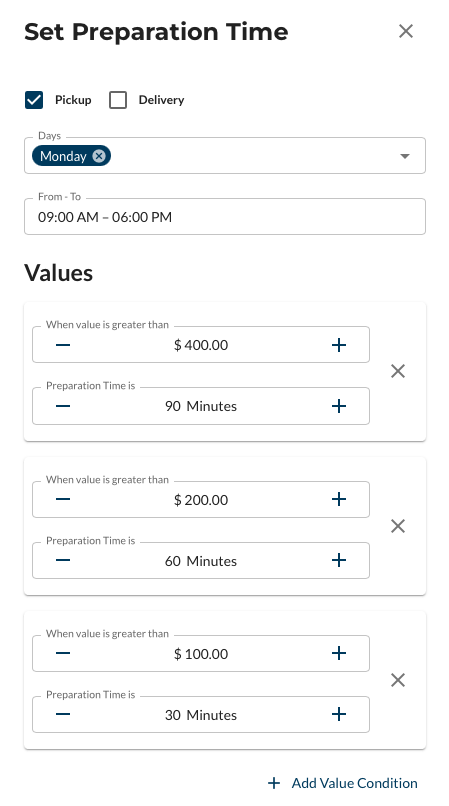
Task: Increase the 60 Minutes preparation time
Action: (x=338, y=560)
